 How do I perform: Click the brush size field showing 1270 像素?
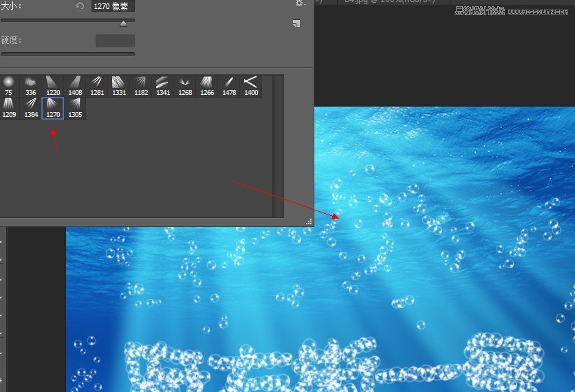coord(113,6)
